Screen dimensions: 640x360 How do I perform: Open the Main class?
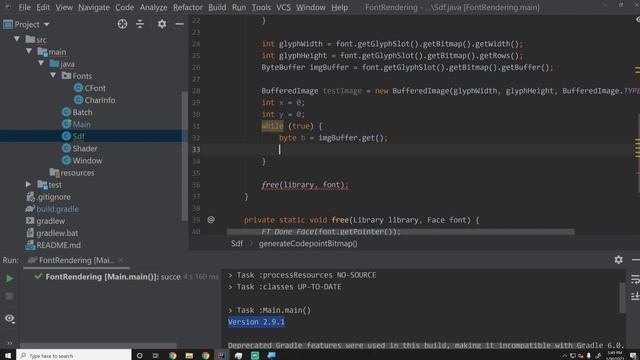point(81,124)
